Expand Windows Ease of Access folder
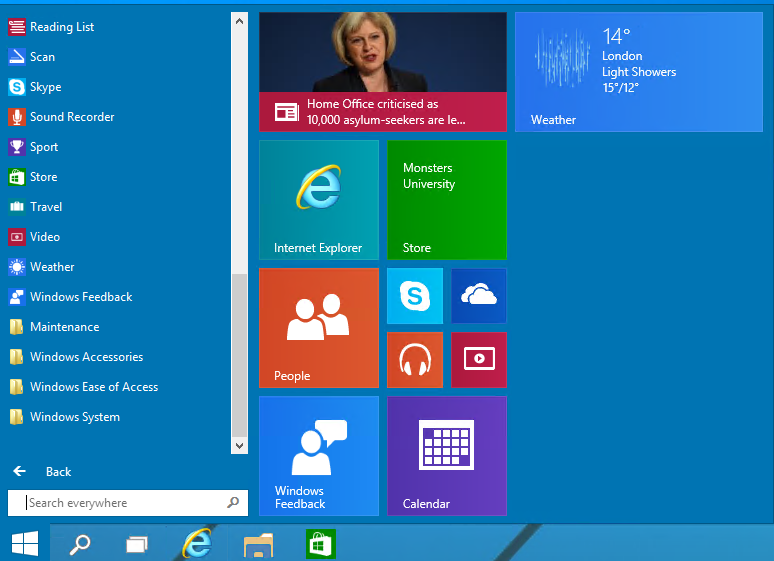The image size is (774, 561). pos(83,387)
